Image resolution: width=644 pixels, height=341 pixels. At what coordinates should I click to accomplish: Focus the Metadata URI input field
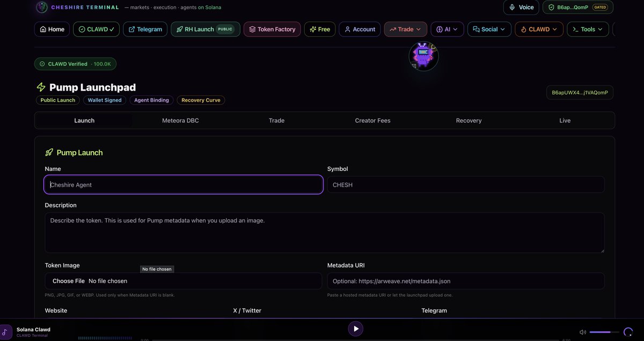466,281
